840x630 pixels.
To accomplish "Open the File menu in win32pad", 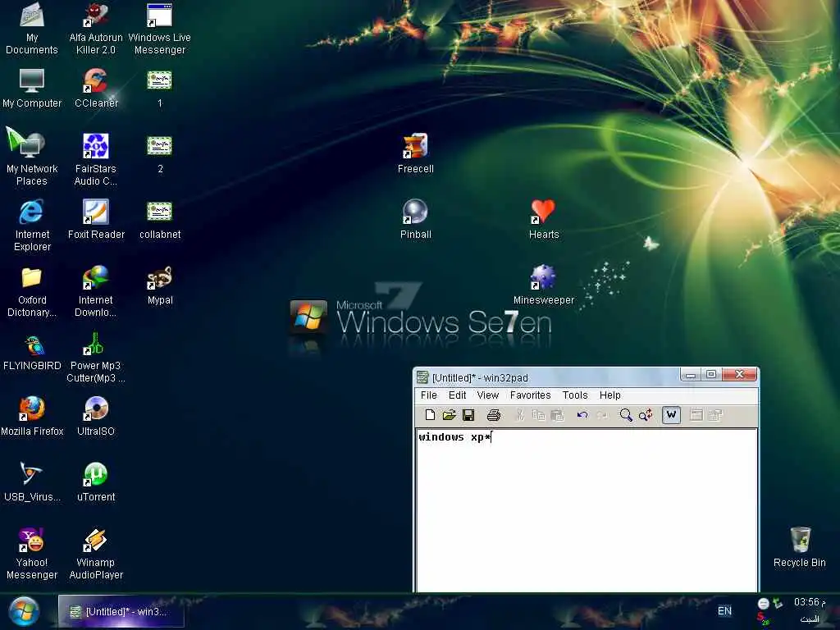I will point(428,395).
